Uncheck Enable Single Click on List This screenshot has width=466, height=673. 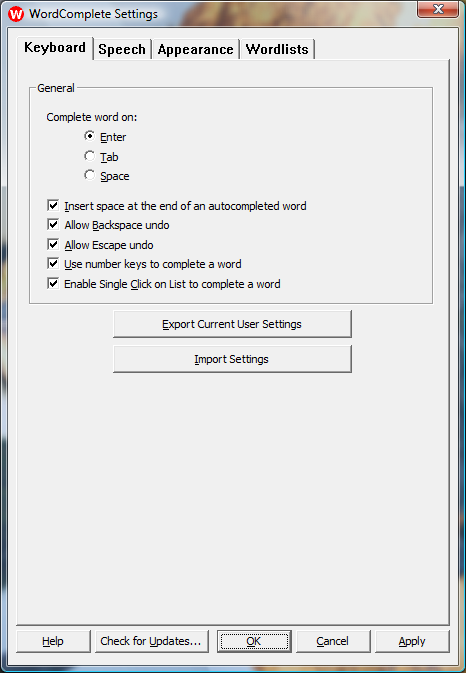coord(53,283)
